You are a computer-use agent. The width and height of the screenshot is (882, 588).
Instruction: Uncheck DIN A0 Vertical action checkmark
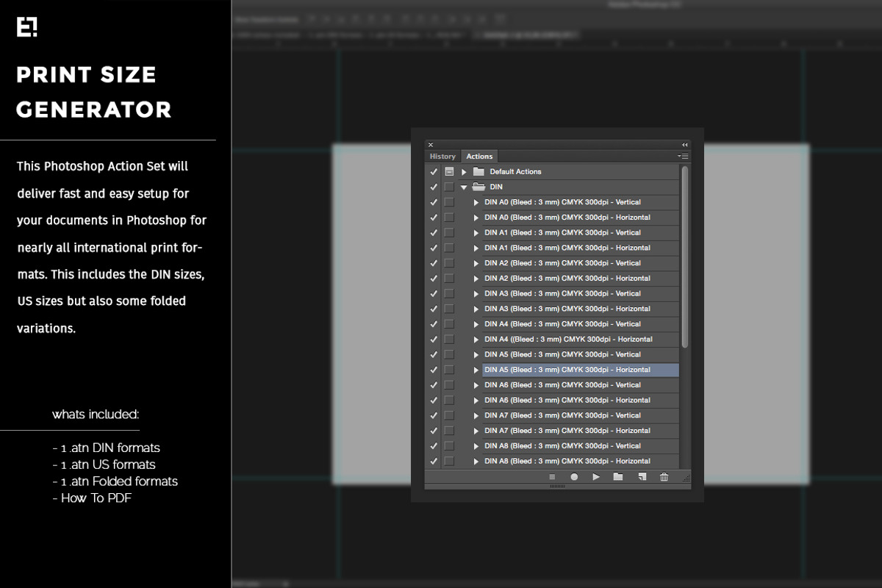coord(434,202)
